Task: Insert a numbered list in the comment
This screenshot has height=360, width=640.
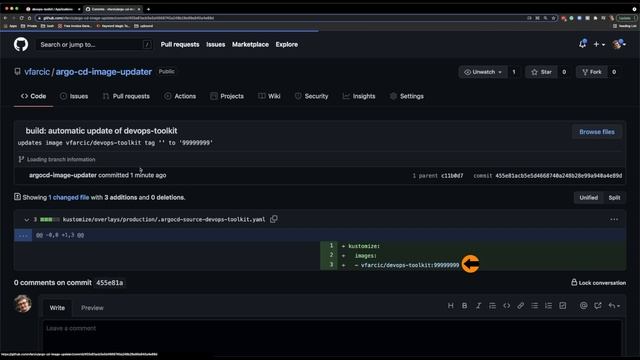Action: pos(549,306)
